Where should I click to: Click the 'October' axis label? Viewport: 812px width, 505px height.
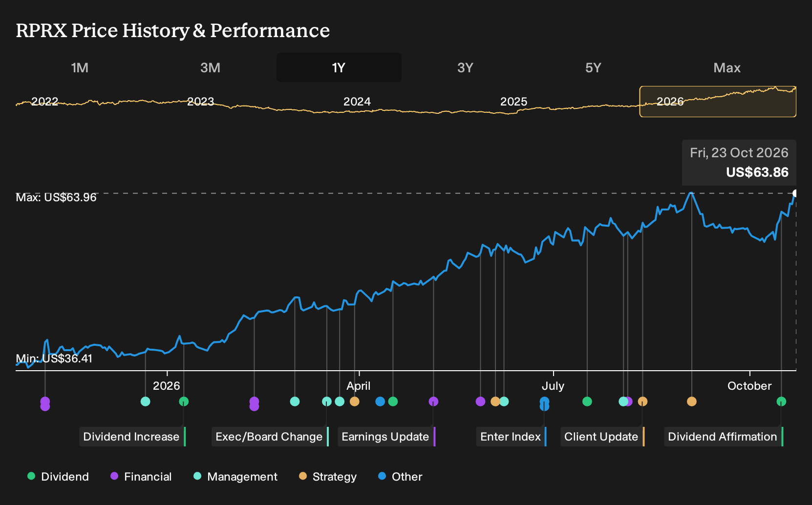pos(749,386)
